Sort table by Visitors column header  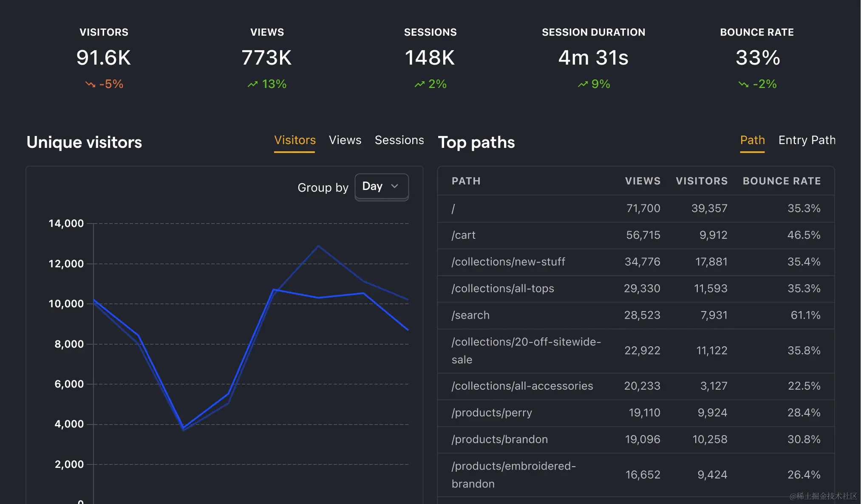pos(702,181)
